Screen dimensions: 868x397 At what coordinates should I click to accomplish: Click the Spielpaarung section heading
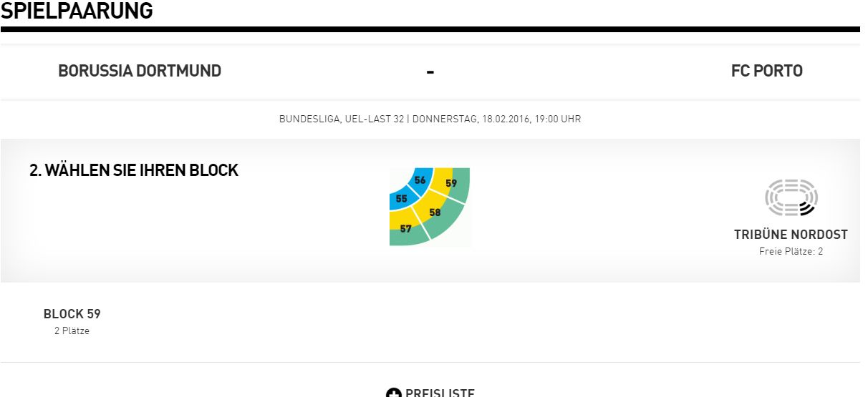tap(77, 11)
